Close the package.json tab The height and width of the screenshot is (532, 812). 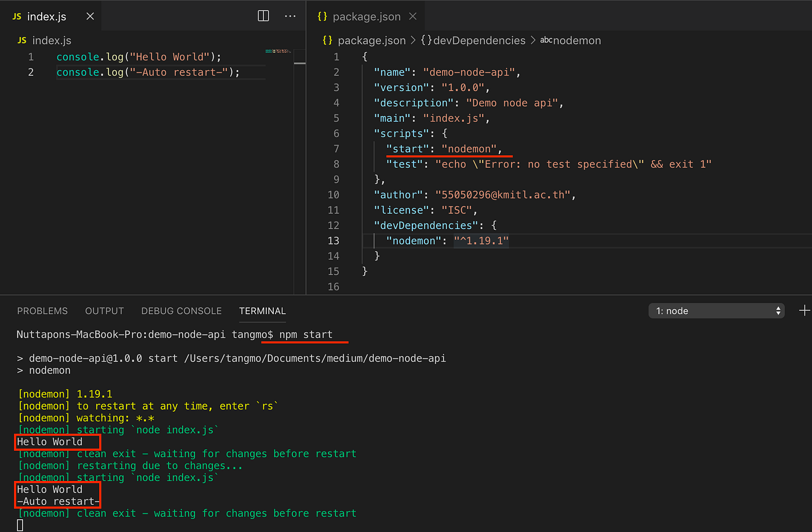[412, 16]
